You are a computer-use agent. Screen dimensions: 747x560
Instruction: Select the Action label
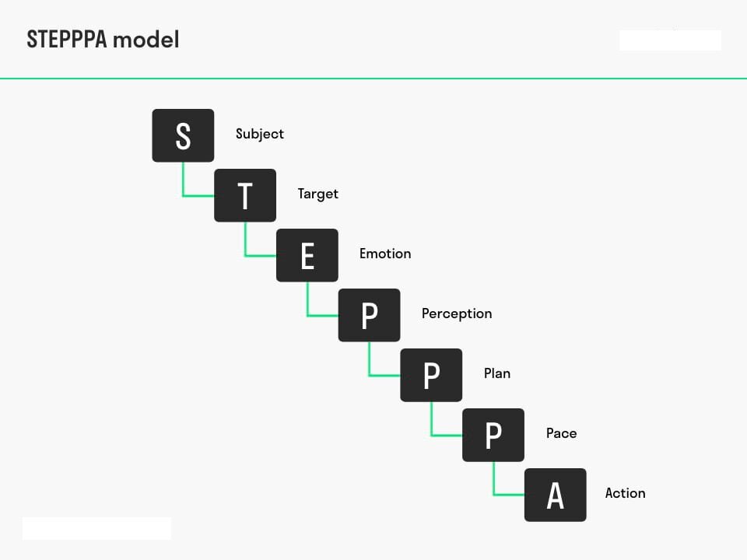pyautogui.click(x=625, y=493)
